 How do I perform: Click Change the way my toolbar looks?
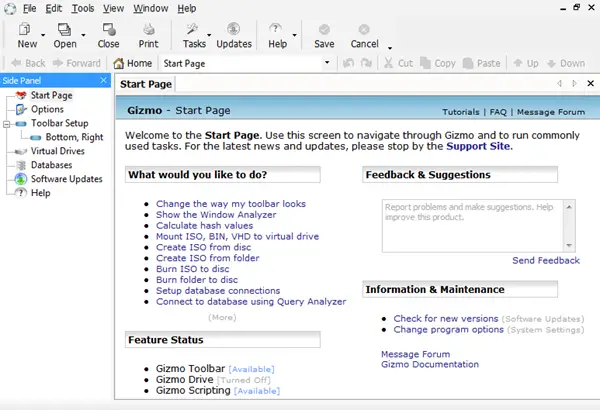231,204
